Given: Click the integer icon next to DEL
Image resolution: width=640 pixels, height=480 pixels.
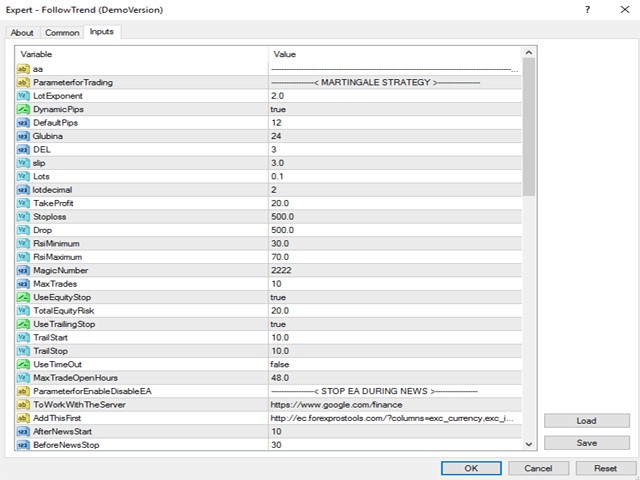Looking at the screenshot, I should point(23,150).
